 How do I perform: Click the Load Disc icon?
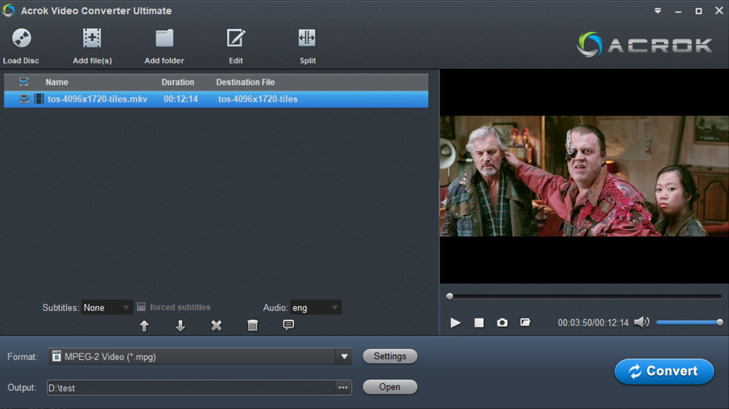tap(21, 38)
